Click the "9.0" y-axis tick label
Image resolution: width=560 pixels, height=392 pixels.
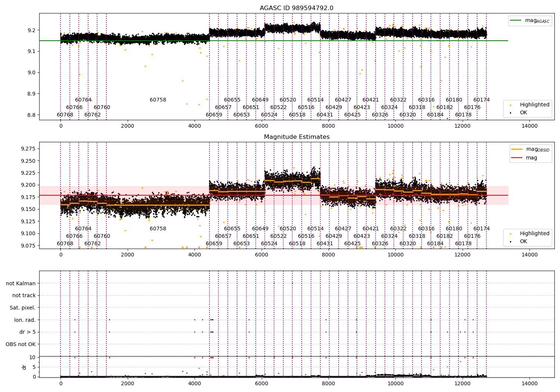[31, 72]
